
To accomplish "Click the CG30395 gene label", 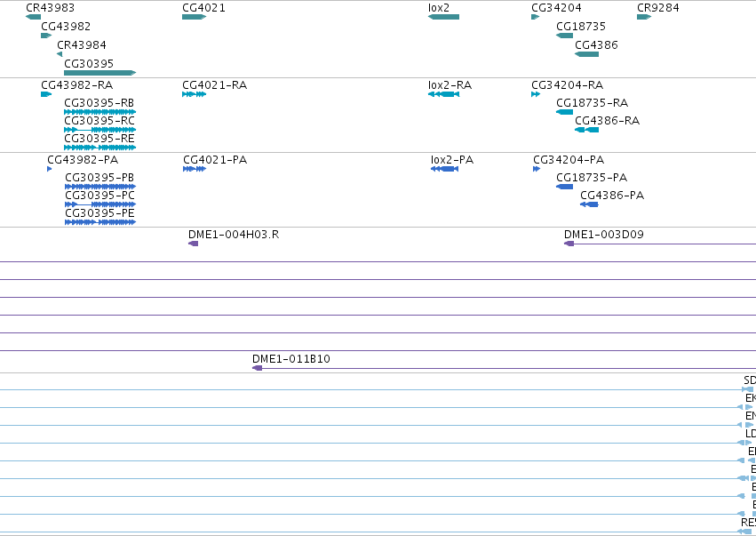I will coord(89,64).
